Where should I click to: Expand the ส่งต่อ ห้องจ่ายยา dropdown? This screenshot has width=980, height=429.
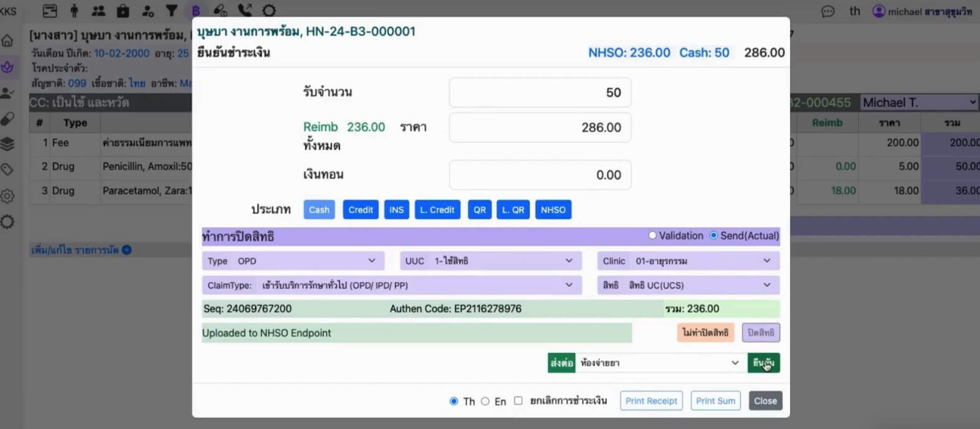660,362
